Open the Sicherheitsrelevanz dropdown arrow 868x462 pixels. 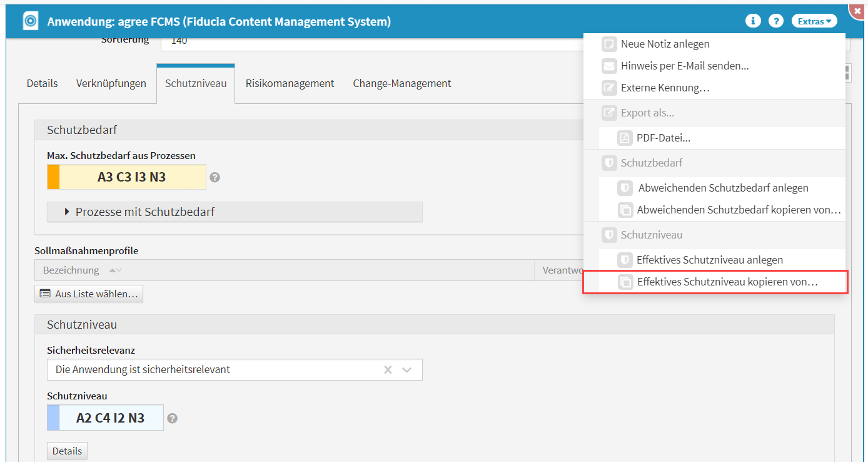[x=407, y=370]
